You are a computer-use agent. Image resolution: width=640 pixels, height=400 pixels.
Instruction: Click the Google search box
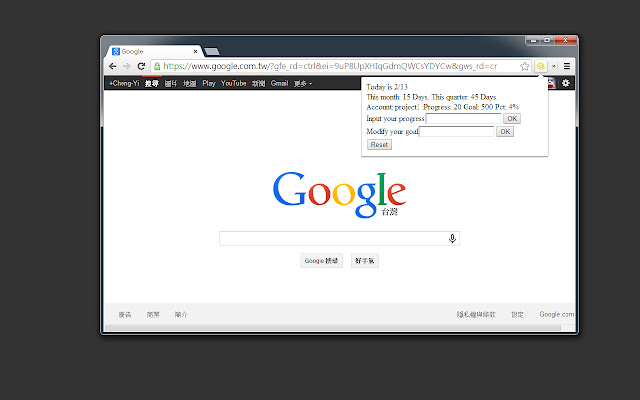point(339,238)
